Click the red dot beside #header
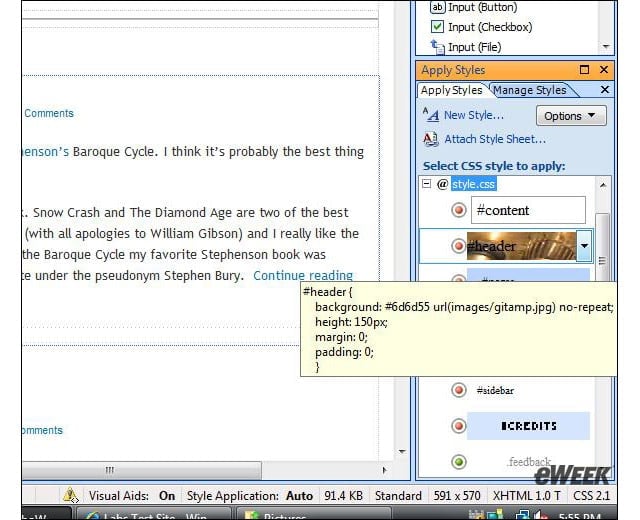640x520 pixels. [459, 246]
